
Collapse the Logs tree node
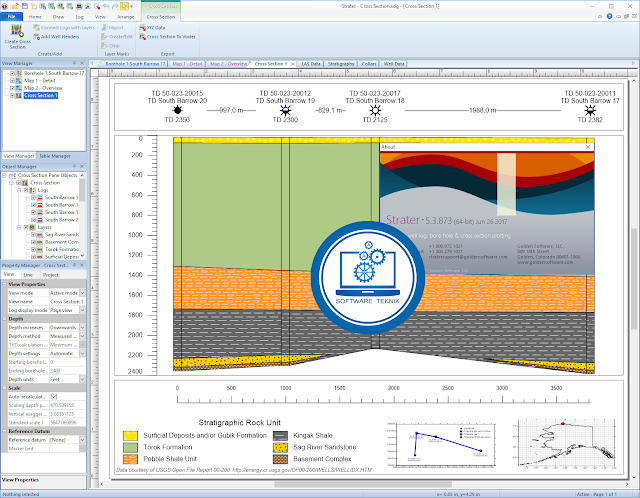tap(19, 190)
